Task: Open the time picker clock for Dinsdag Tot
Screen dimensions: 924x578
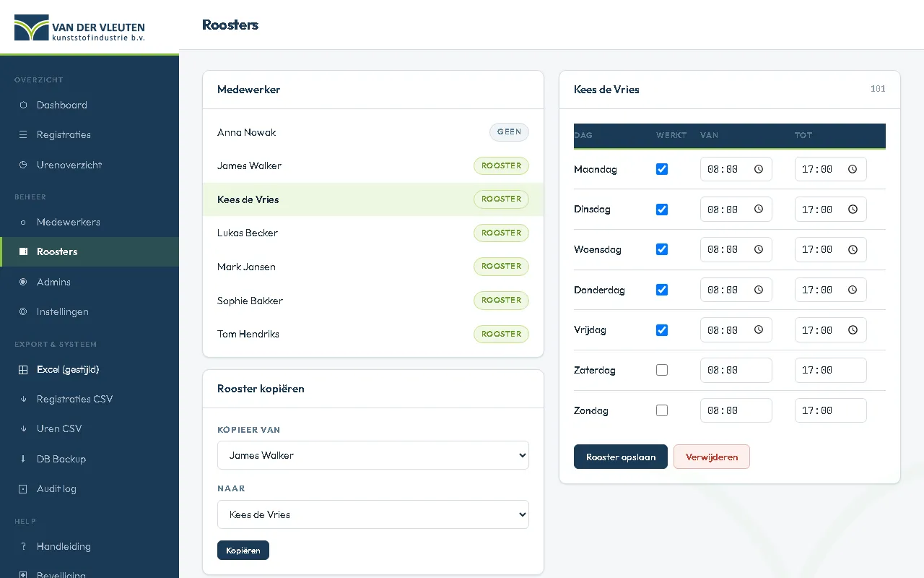Action: 853,210
